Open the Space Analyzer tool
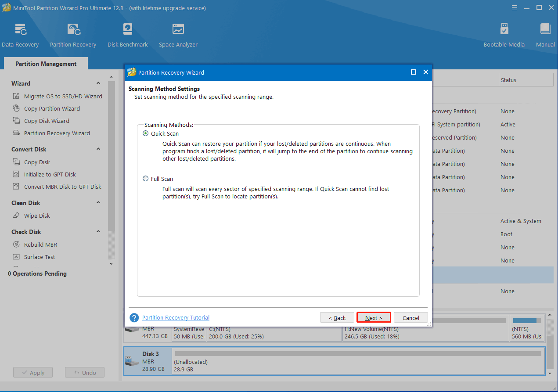 [178, 29]
